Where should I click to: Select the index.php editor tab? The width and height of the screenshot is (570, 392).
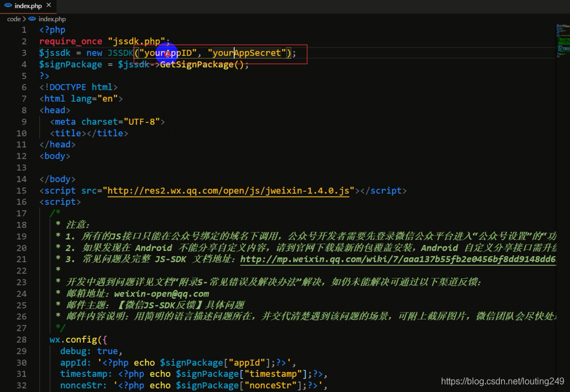28,6
